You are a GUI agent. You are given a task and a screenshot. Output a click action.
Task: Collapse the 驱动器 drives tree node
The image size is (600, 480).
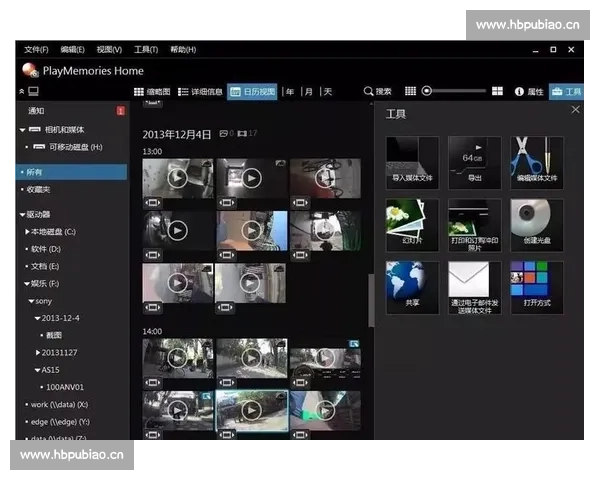22,214
